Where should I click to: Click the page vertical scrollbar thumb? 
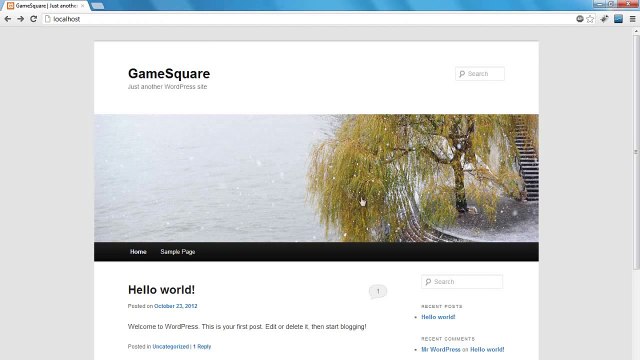[636, 152]
